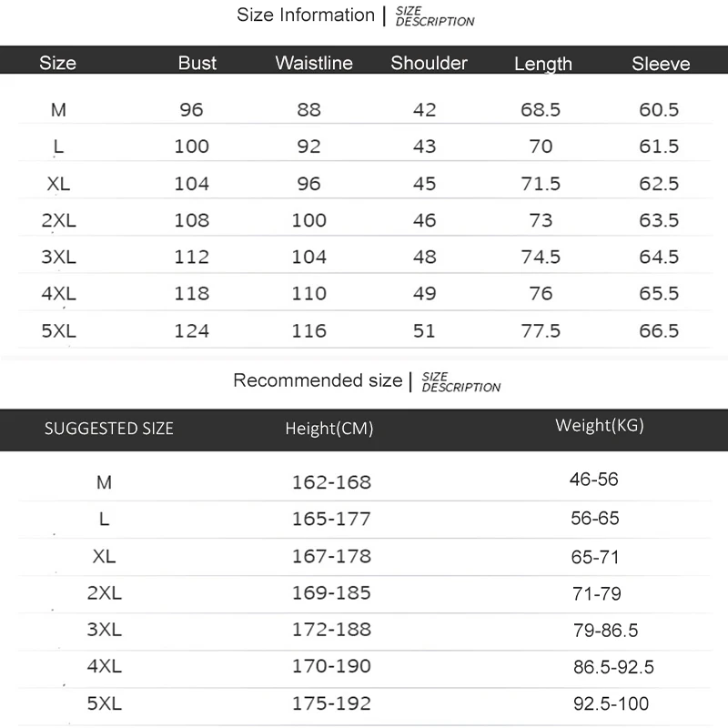Click the Shoulder column header
Viewport: 728px width, 728px height.
coord(429,63)
